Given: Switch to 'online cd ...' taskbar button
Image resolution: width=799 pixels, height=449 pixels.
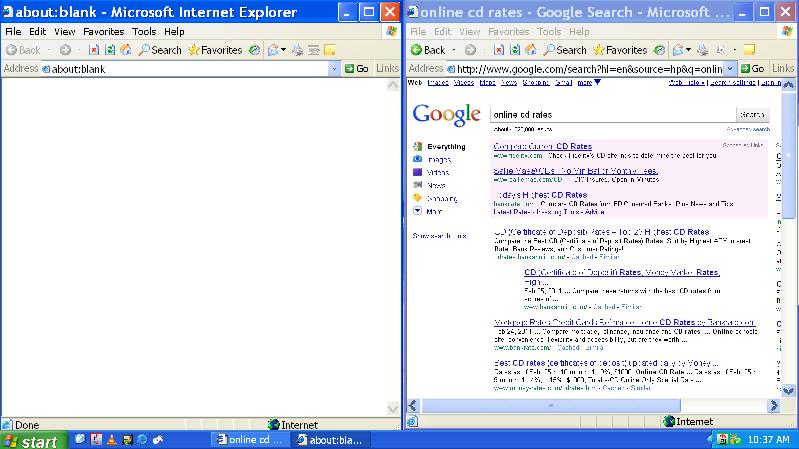Looking at the screenshot, I should (250, 440).
